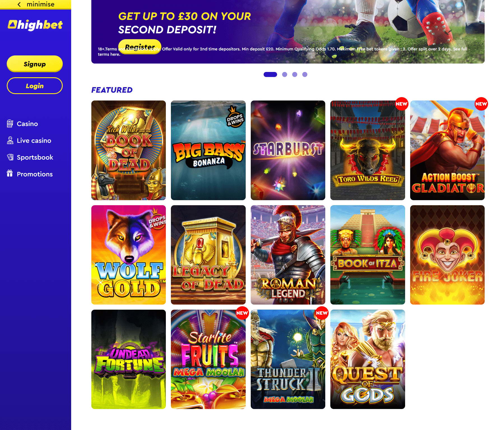
Task: Open Wolf Gold game thumbnail
Action: click(129, 255)
